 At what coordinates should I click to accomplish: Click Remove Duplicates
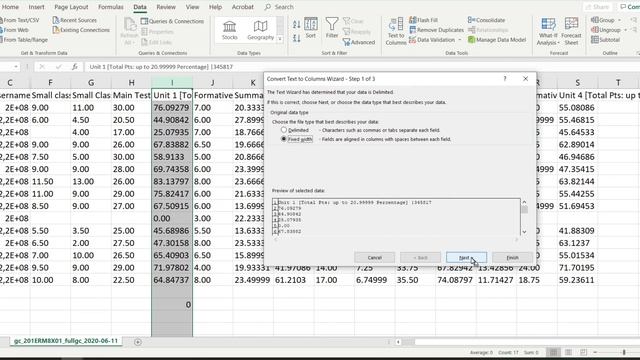click(436, 30)
